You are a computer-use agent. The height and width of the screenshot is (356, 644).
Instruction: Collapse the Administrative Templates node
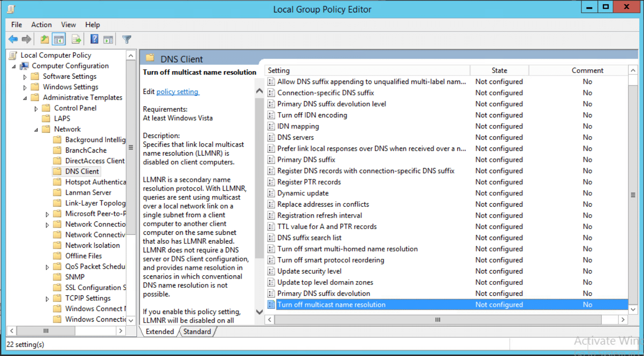(25, 98)
